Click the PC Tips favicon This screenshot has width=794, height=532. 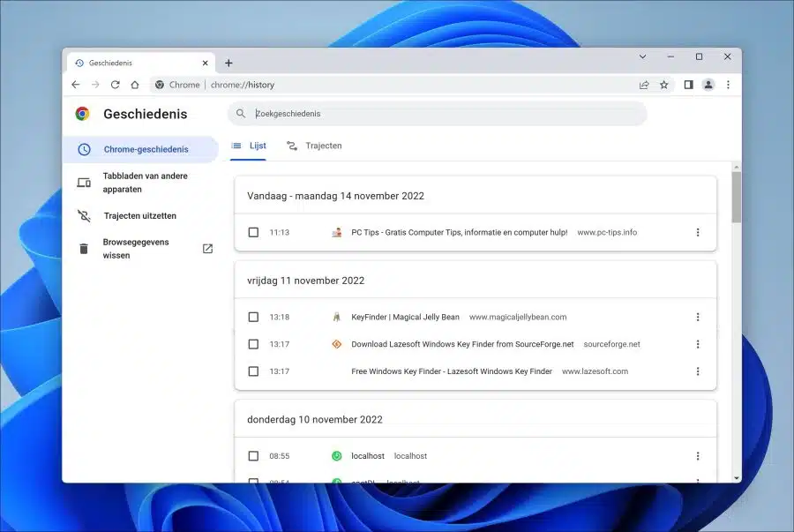(x=337, y=232)
